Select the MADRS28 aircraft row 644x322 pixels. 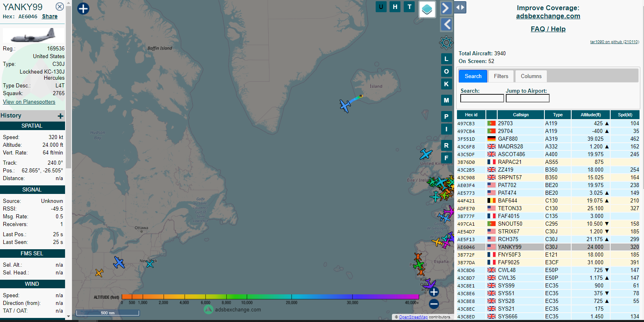(x=548, y=146)
